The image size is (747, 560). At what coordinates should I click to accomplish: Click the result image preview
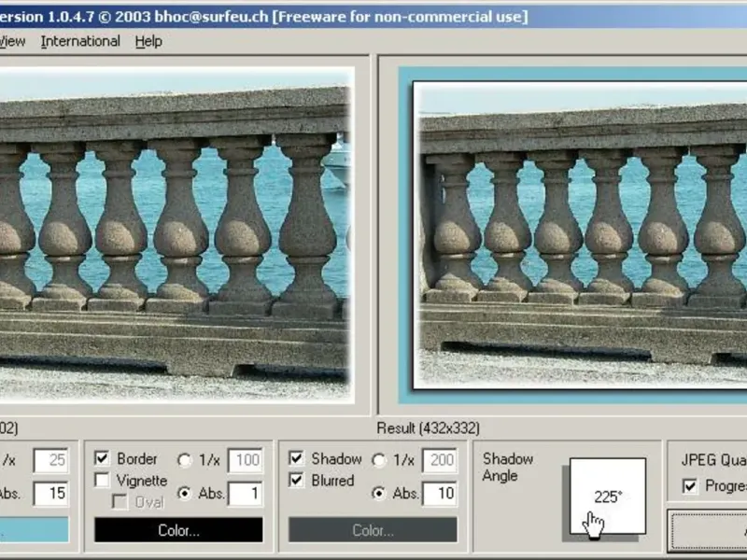[x=572, y=235]
